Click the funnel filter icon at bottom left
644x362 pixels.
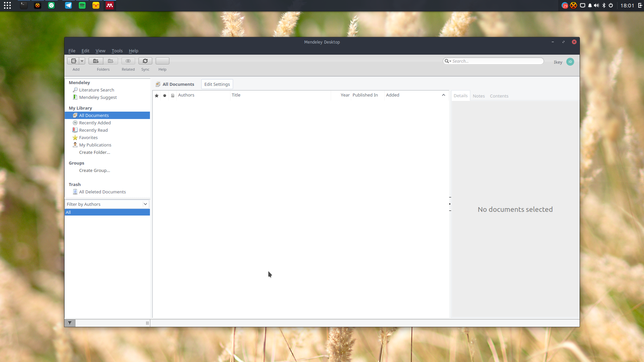point(70,323)
